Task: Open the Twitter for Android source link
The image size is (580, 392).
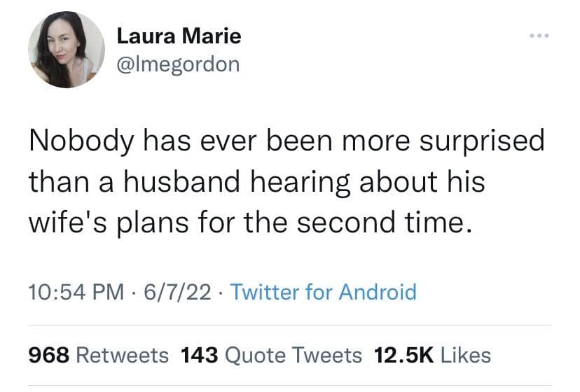Action: (x=323, y=291)
